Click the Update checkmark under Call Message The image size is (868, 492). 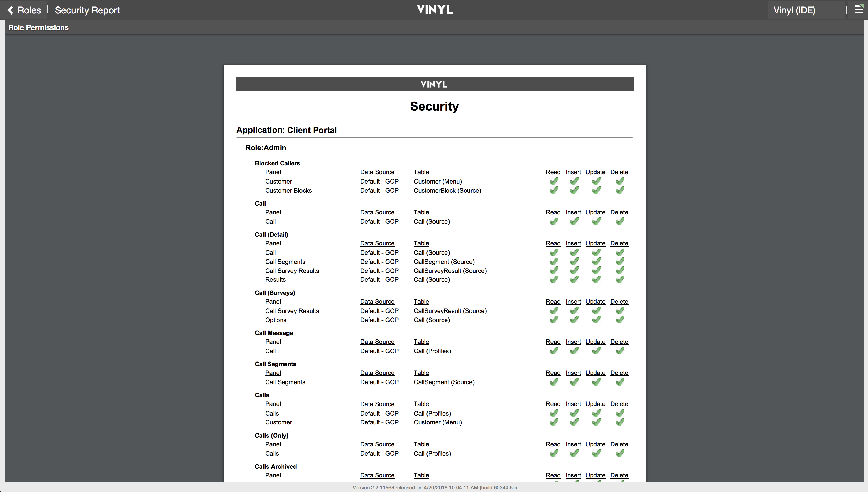[596, 351]
